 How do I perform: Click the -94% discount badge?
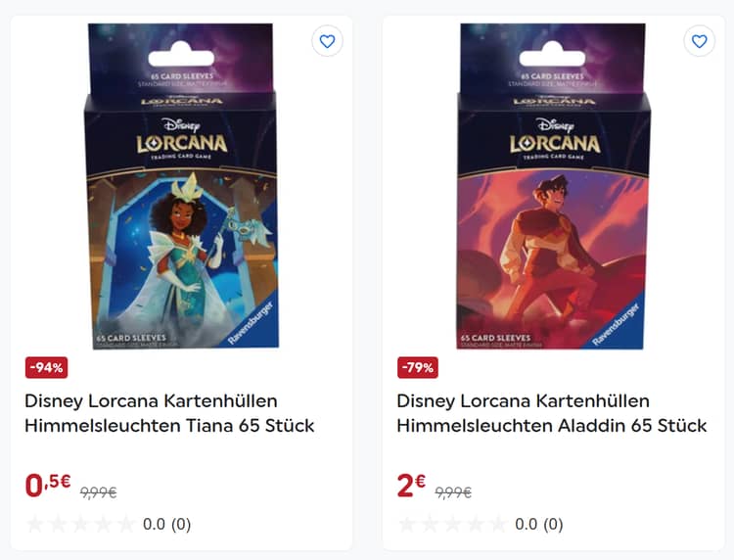point(46,367)
